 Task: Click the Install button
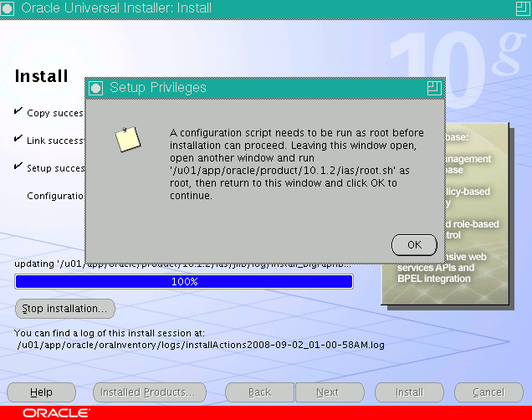tap(409, 392)
